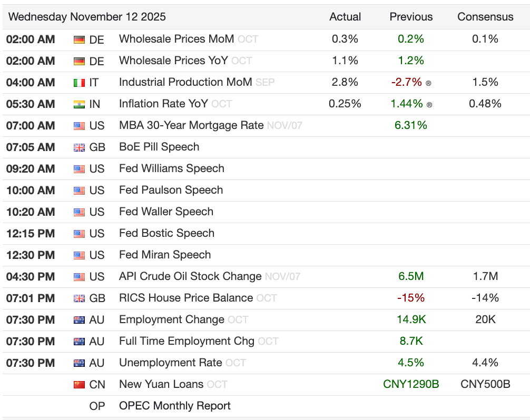Click the Australian flag beside Full Time Employment Chg
The height and width of the screenshot is (420, 530).
click(x=79, y=342)
